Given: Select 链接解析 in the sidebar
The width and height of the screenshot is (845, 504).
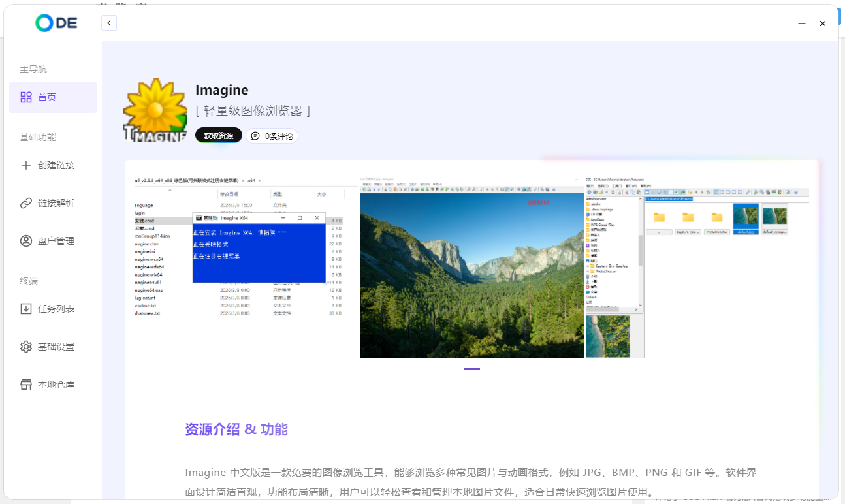Looking at the screenshot, I should [x=53, y=203].
